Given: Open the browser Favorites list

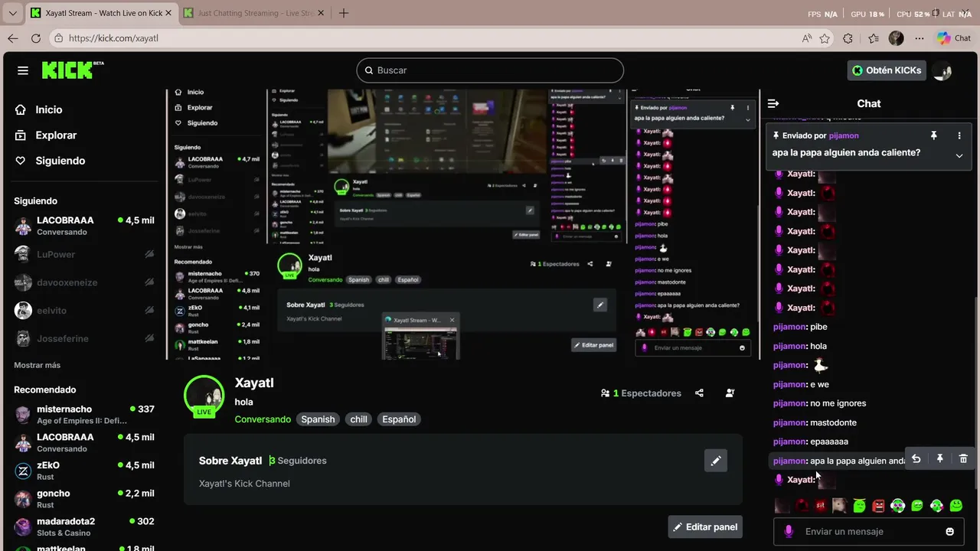Looking at the screenshot, I should tap(874, 38).
